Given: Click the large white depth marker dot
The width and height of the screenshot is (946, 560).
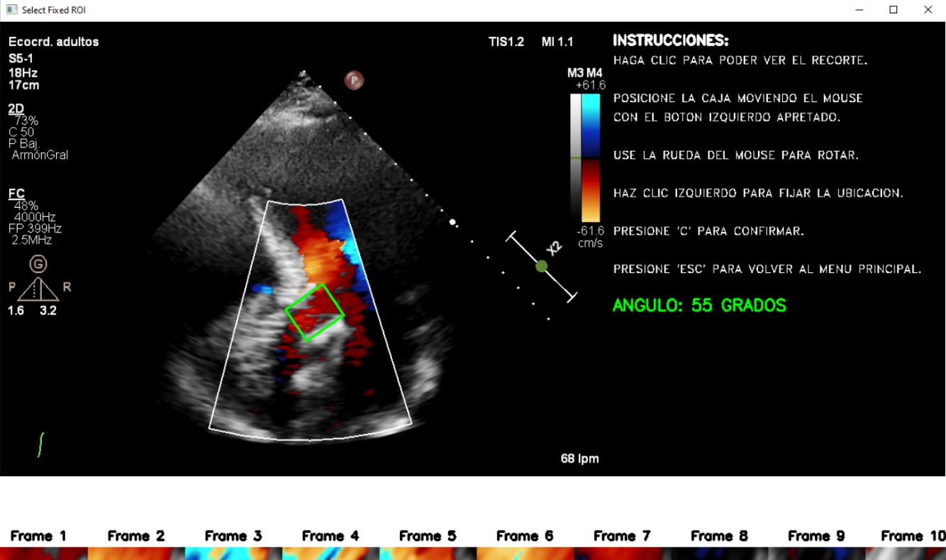Looking at the screenshot, I should [452, 223].
